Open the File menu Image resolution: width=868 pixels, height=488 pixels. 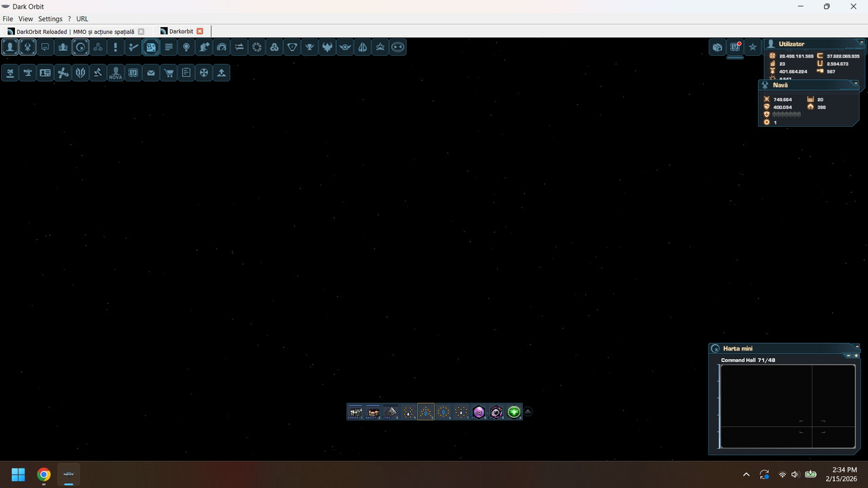point(8,19)
